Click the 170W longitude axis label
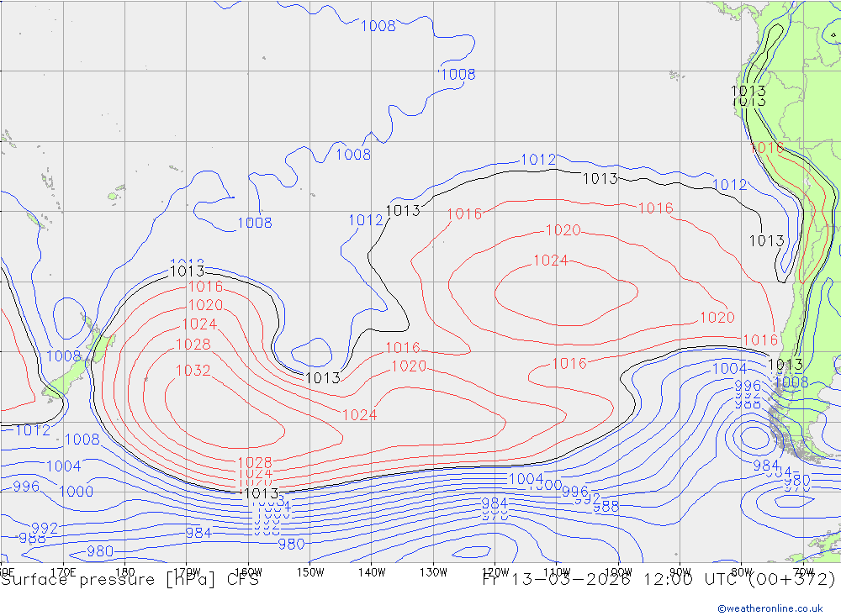Image resolution: width=841 pixels, height=616 pixels. coord(187,572)
